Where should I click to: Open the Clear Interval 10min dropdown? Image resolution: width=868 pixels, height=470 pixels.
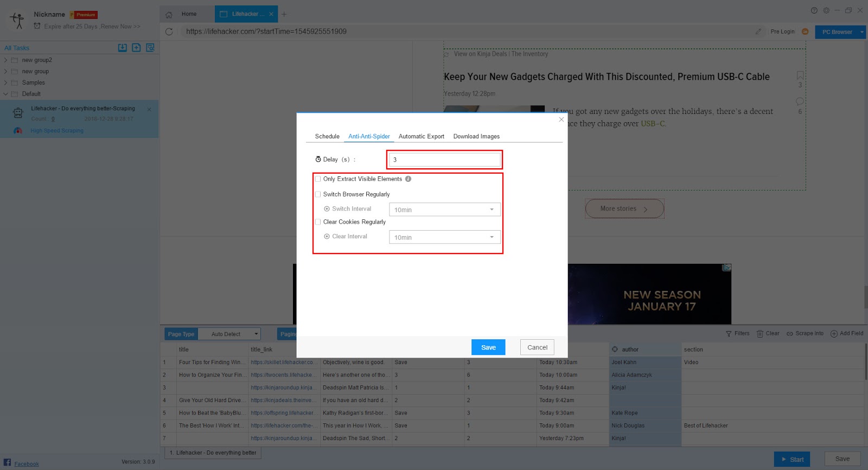444,237
